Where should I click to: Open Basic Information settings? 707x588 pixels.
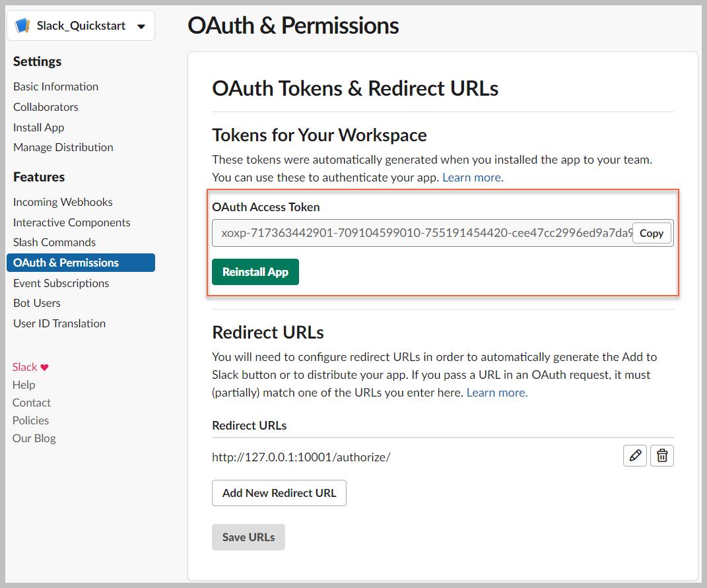(56, 86)
